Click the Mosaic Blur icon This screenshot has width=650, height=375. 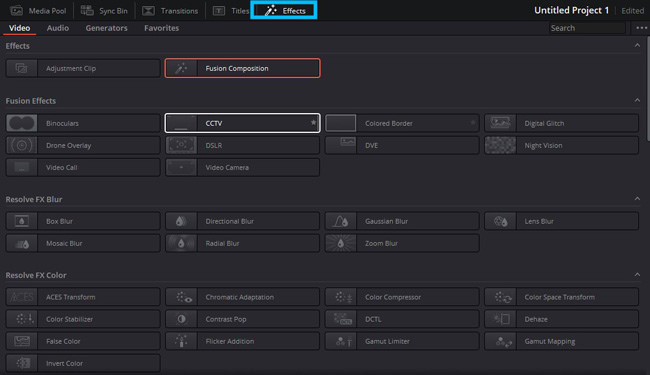point(22,243)
